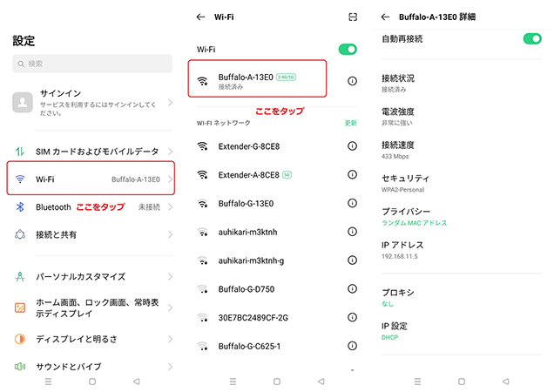Screen dimensions: 554x392
Task: Open SIM カードおよびモバイルデータ chevron
Action: [x=171, y=152]
